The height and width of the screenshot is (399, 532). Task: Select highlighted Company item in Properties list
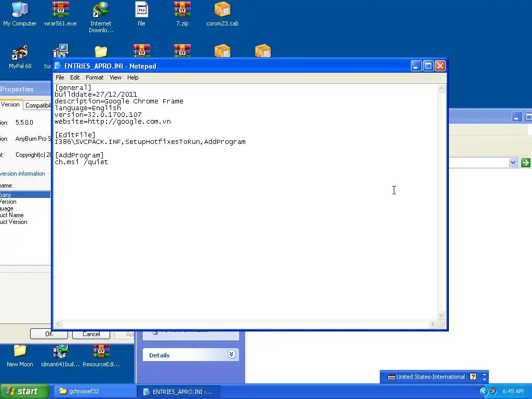point(25,195)
